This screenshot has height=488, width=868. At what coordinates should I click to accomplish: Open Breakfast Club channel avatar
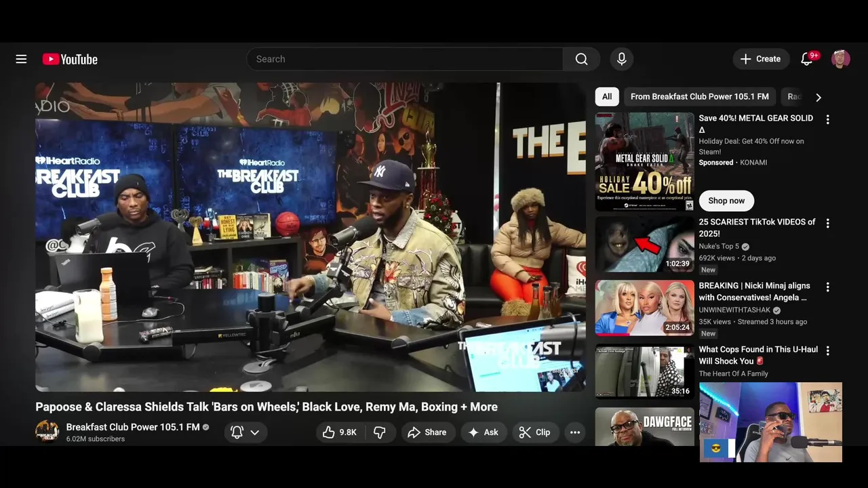(x=47, y=432)
